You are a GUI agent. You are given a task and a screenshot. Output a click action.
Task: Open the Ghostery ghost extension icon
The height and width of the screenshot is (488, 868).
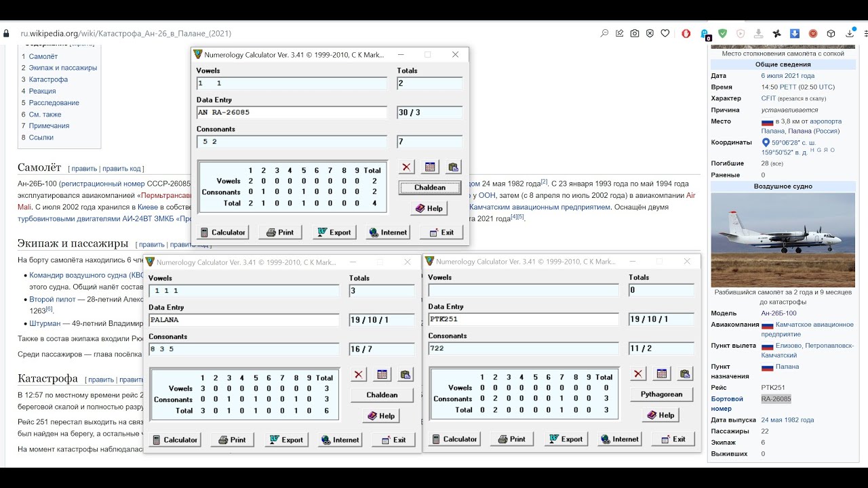point(705,34)
